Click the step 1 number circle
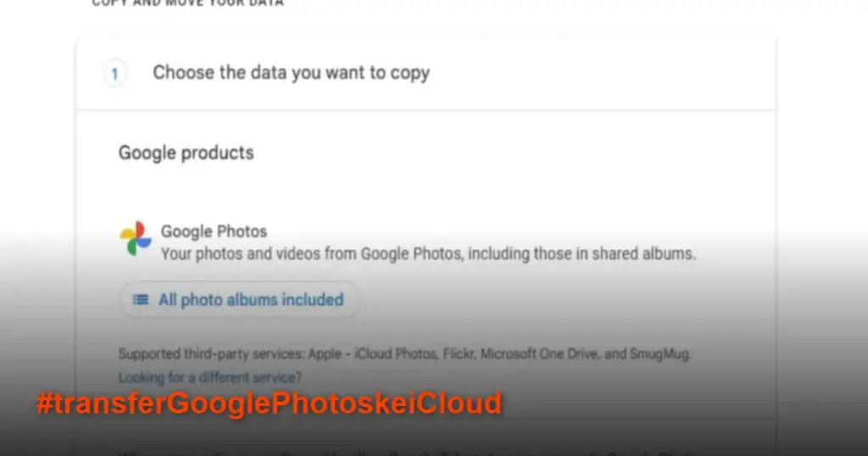868x456 pixels. (x=114, y=74)
